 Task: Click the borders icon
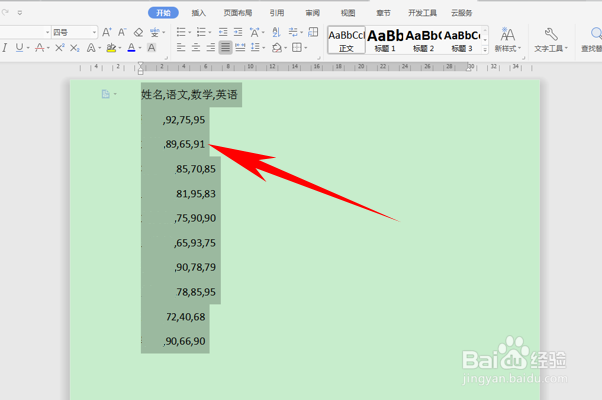click(x=297, y=48)
